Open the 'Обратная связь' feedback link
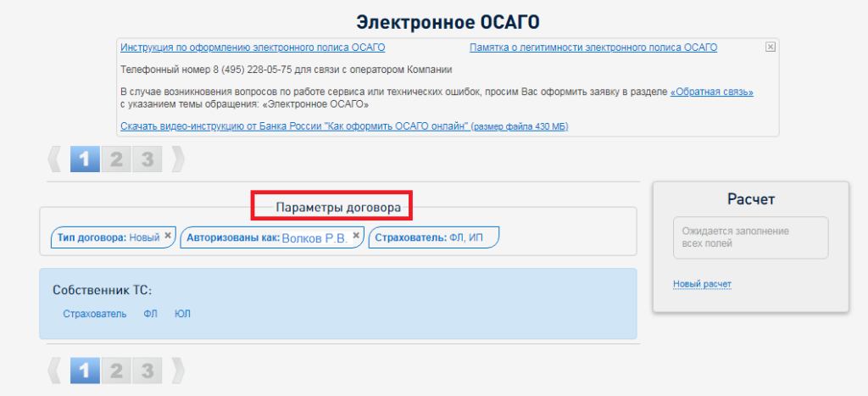 click(x=711, y=92)
